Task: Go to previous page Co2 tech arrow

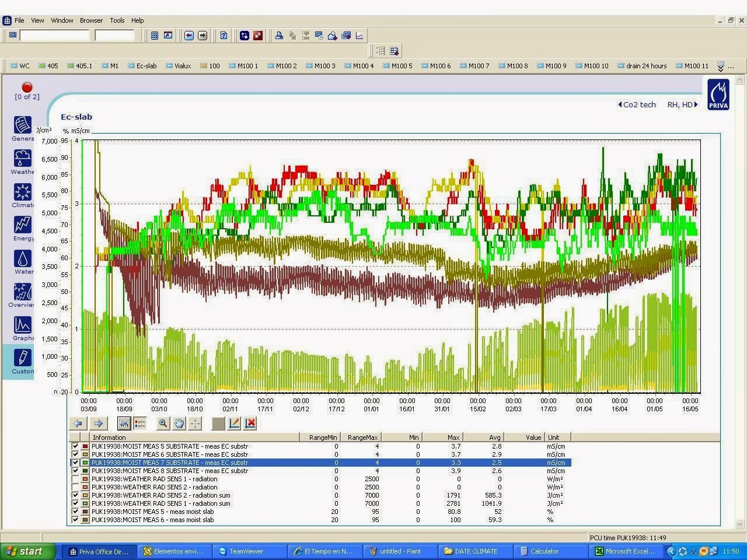Action: (x=620, y=105)
